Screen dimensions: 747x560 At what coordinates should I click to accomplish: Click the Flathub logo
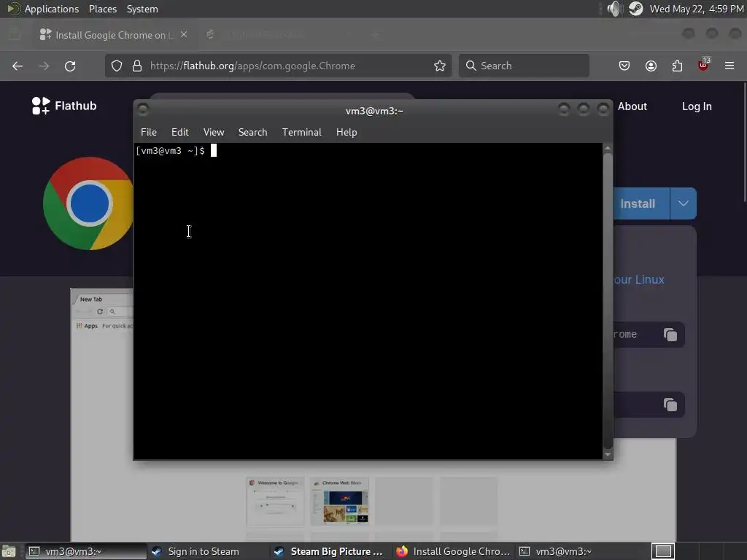pos(64,106)
